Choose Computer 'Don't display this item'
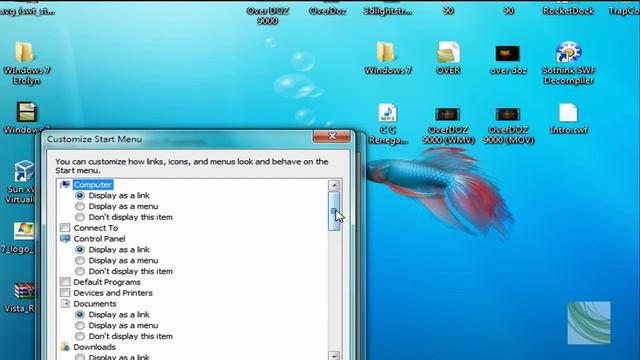Screen dimensions: 640x360 click(80, 217)
